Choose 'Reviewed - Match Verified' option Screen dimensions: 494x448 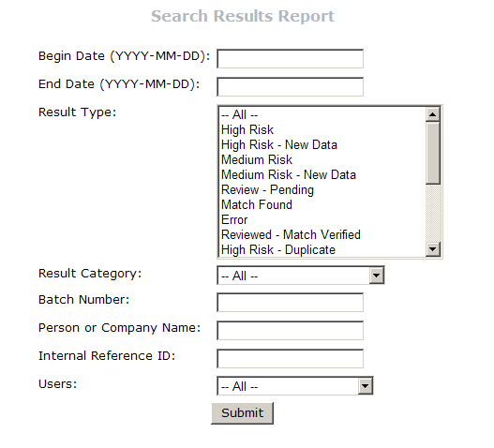tap(322, 235)
